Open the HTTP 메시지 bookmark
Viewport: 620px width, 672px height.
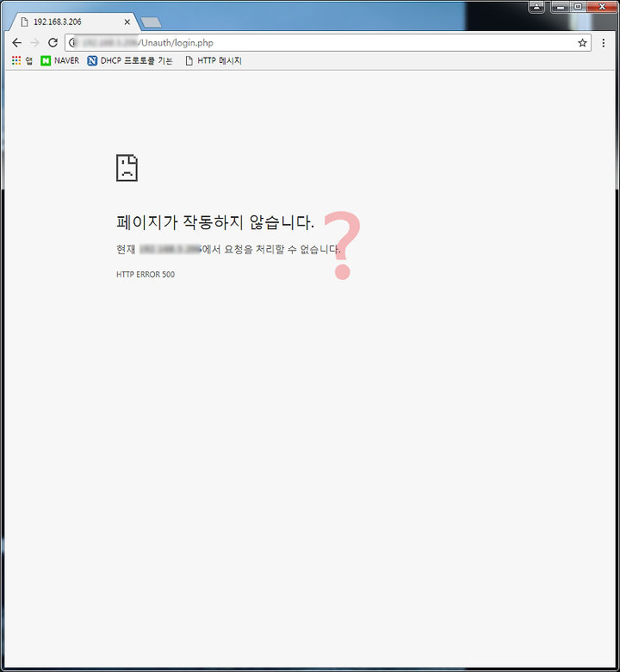coord(214,61)
